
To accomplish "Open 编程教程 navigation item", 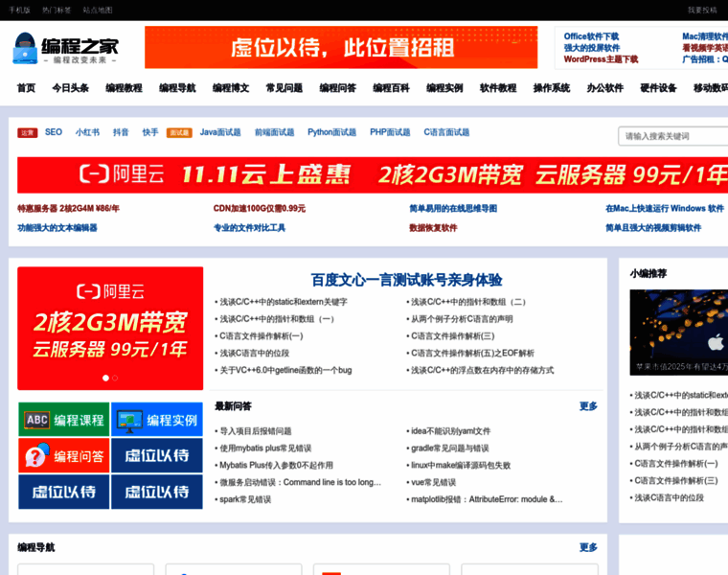I will tap(124, 88).
